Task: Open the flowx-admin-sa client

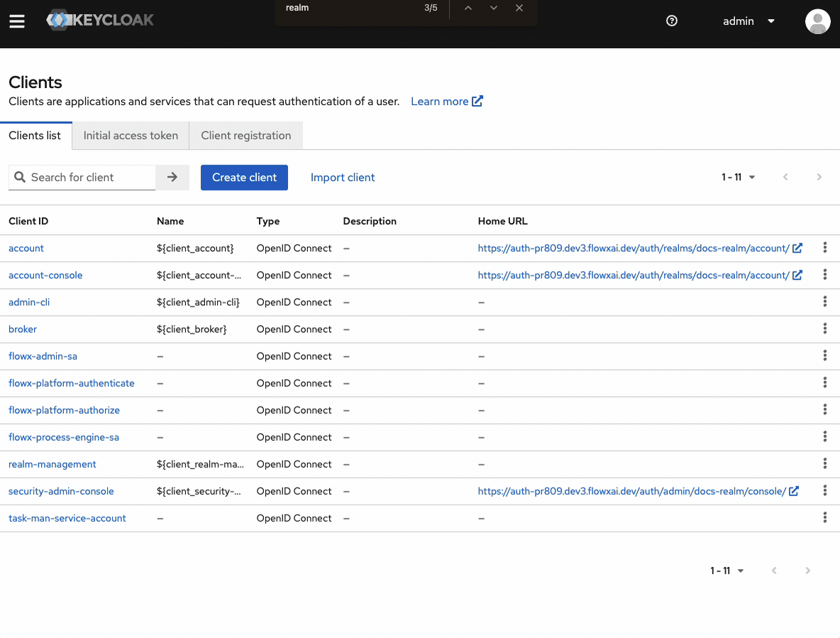Action: coord(43,356)
